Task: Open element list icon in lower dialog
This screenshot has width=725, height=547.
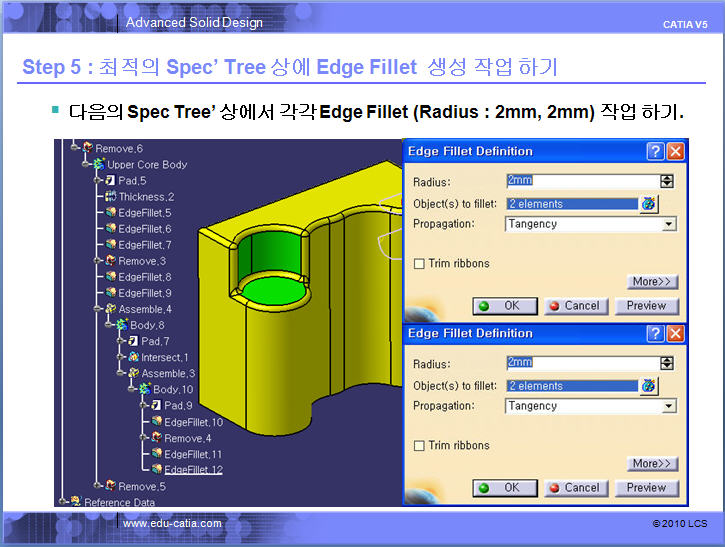Action: coord(649,386)
